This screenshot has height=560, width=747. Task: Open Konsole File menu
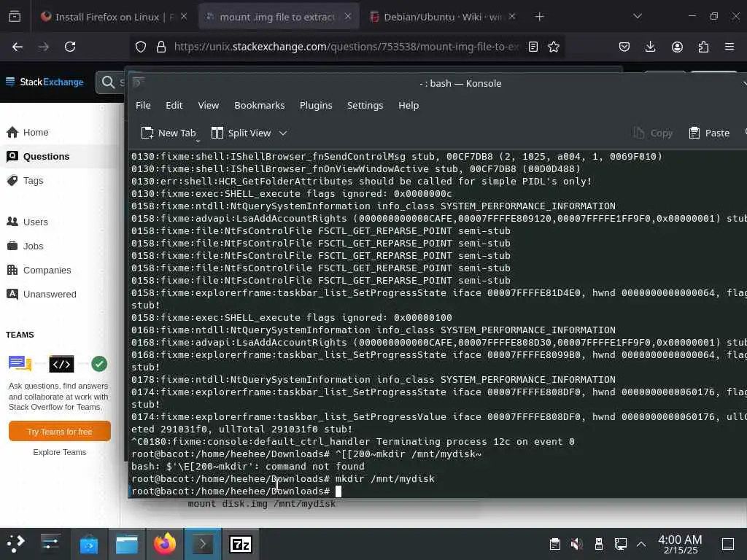[x=143, y=105]
